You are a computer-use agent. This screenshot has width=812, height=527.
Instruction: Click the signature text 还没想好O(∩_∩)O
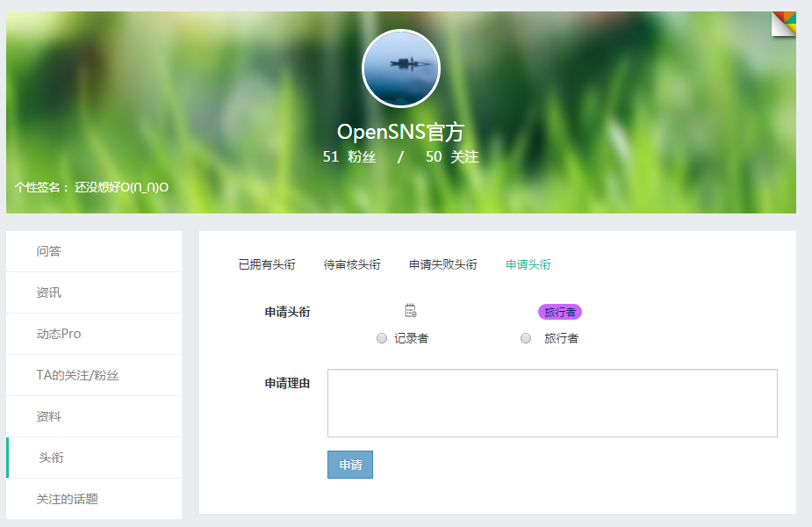(x=122, y=187)
